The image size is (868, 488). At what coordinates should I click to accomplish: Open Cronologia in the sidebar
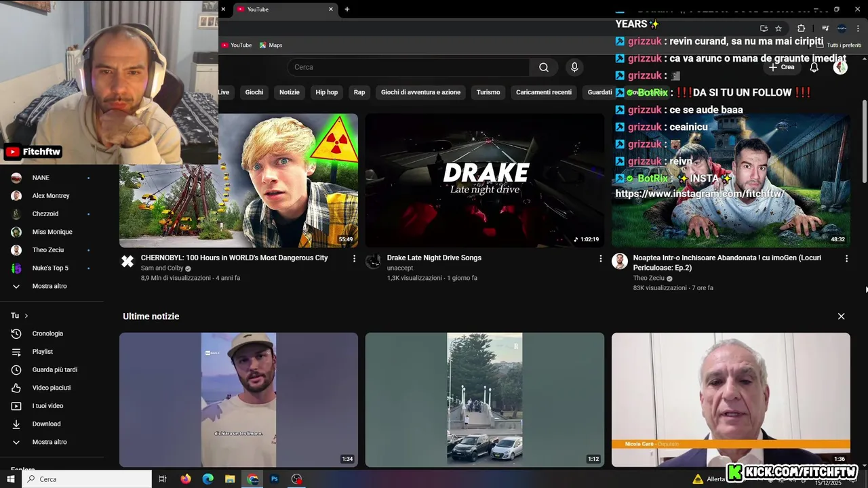(47, 333)
